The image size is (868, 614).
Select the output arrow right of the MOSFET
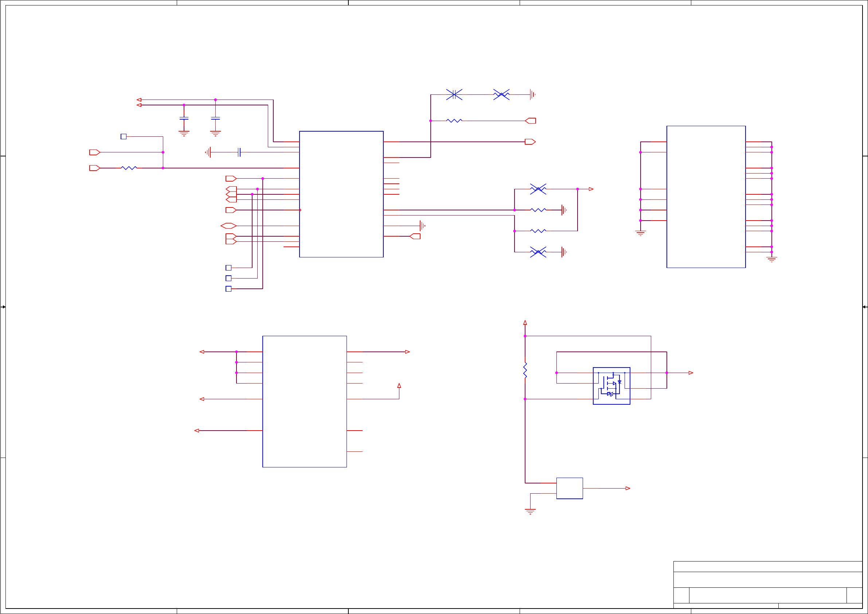pos(691,373)
